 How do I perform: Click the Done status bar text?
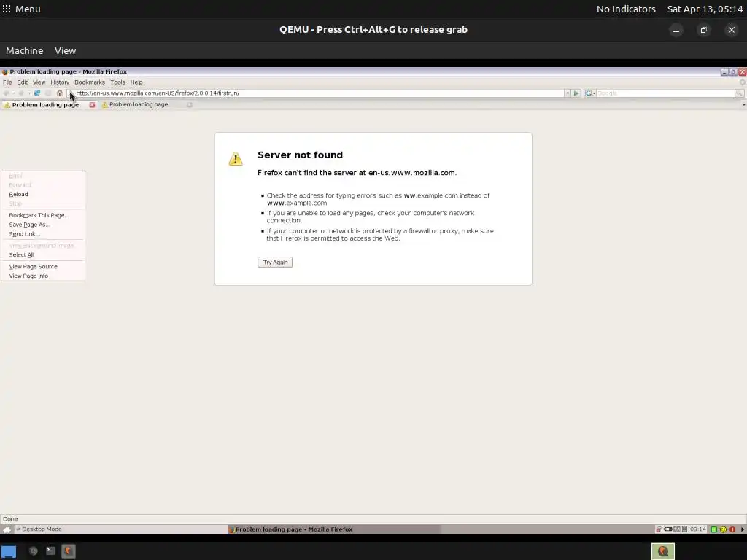coord(10,519)
